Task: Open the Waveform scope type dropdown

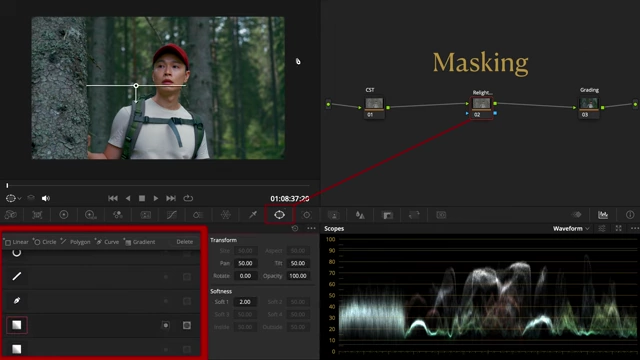Action: coord(571,229)
